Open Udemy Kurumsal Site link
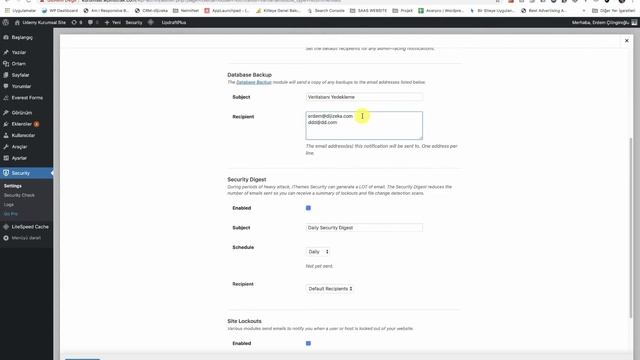640x360 pixels. pyautogui.click(x=44, y=22)
